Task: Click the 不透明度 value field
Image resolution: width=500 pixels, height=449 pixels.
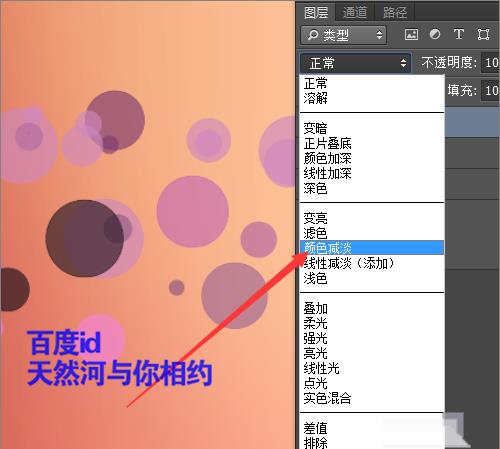Action: coord(490,62)
